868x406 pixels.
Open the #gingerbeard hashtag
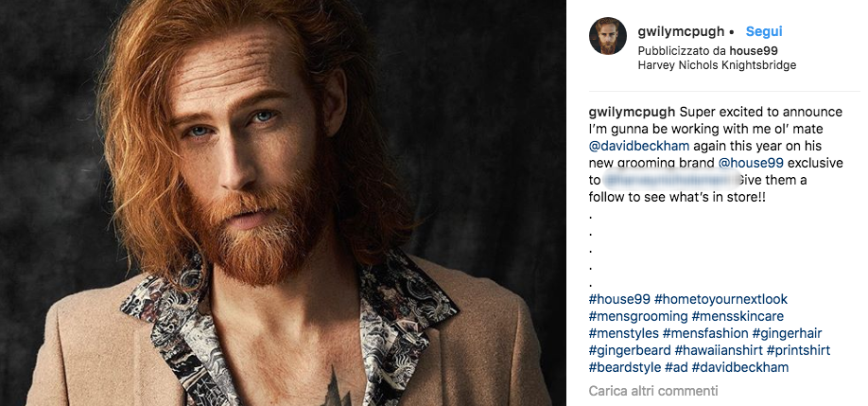[x=627, y=350]
